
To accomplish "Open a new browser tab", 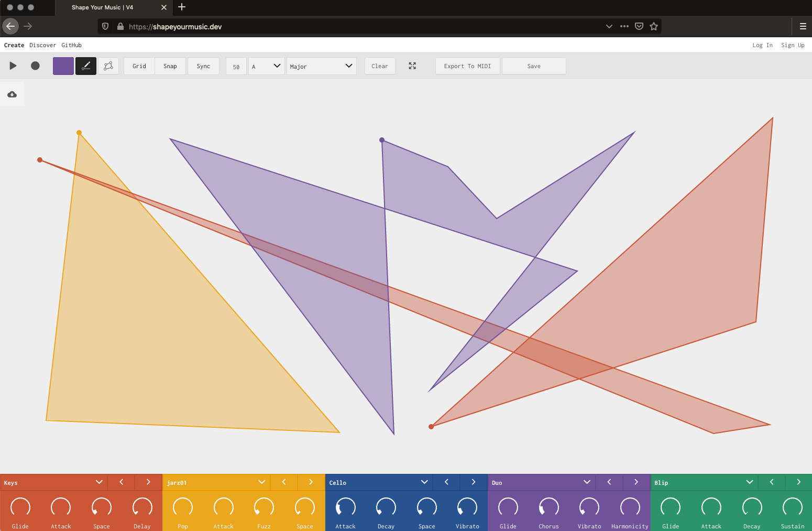I will tap(182, 7).
